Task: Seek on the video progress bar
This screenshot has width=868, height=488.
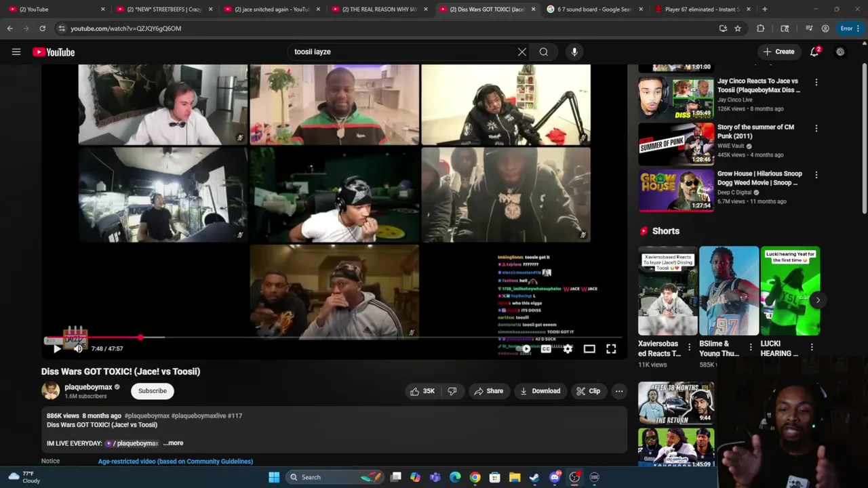Action: pos(333,337)
